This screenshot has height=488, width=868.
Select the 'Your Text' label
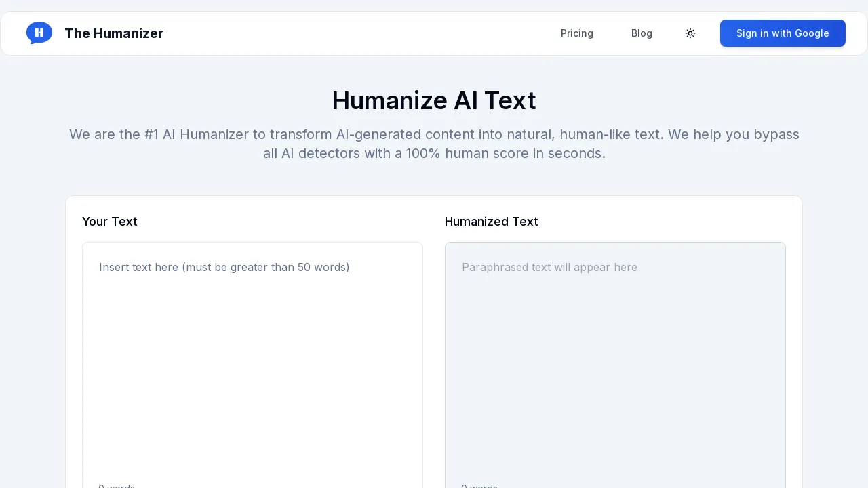pos(109,222)
